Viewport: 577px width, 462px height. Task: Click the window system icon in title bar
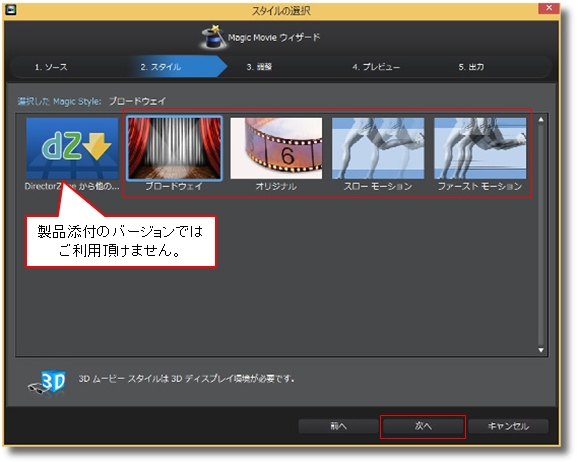[10, 10]
